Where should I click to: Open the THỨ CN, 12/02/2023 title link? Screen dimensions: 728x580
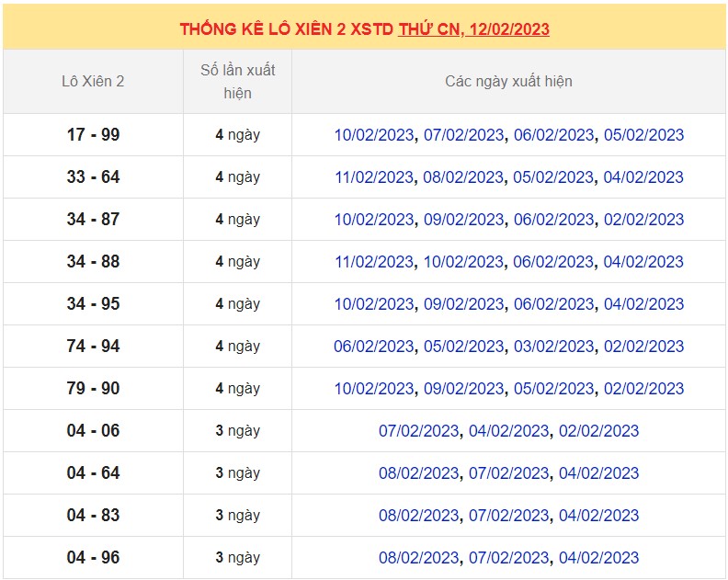point(473,28)
